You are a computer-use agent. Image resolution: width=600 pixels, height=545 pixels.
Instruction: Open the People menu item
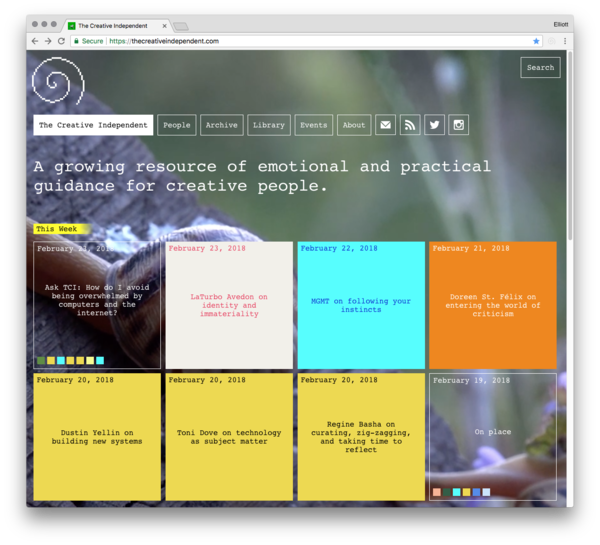point(177,125)
